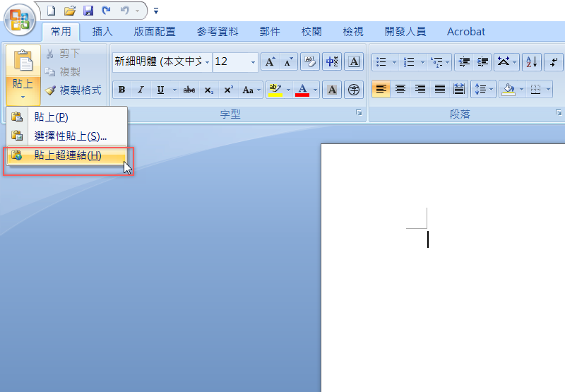Image resolution: width=565 pixels, height=392 pixels.
Task: Open the 字型 dialog launcher
Action: pos(359,113)
